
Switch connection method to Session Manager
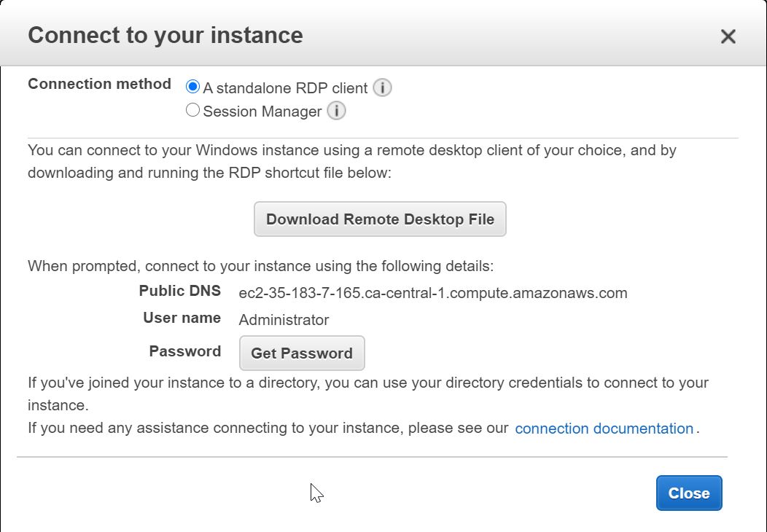coord(192,110)
